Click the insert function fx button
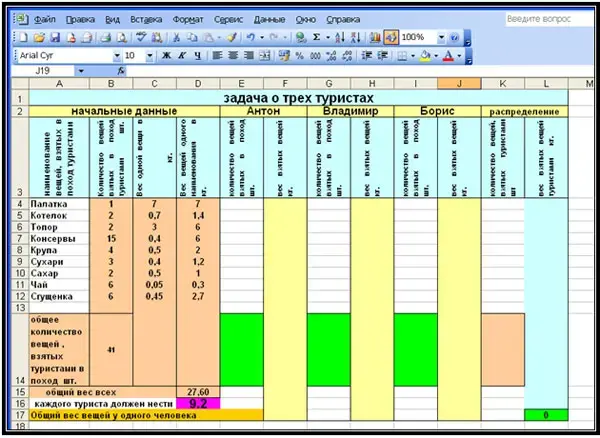The image size is (600, 438). coord(121,72)
